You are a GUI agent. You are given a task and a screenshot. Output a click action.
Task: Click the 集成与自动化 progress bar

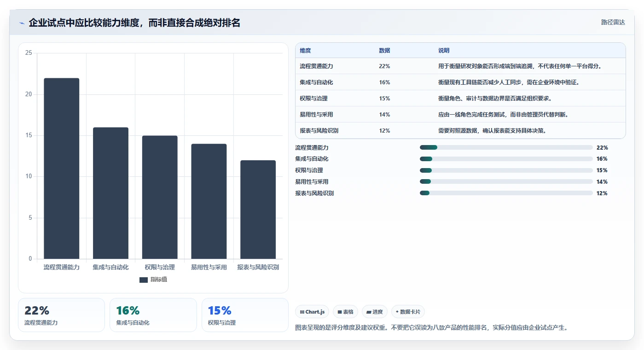506,159
